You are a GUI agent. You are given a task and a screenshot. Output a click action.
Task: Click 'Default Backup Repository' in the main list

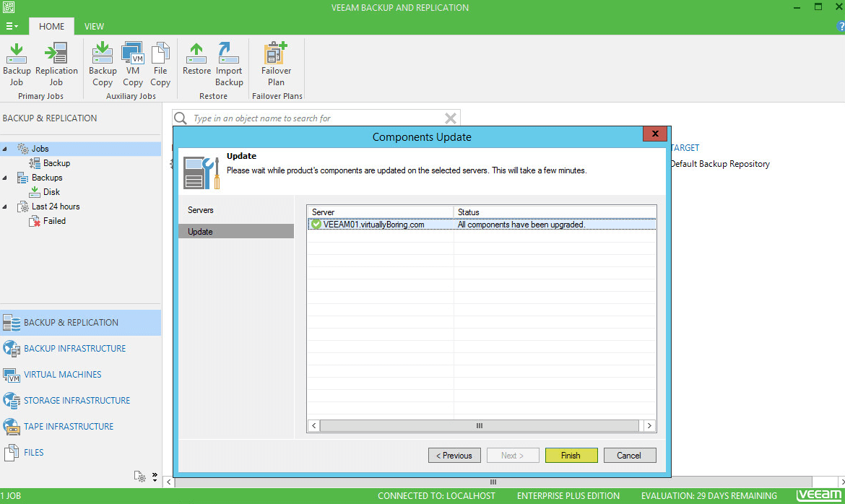[x=721, y=164]
